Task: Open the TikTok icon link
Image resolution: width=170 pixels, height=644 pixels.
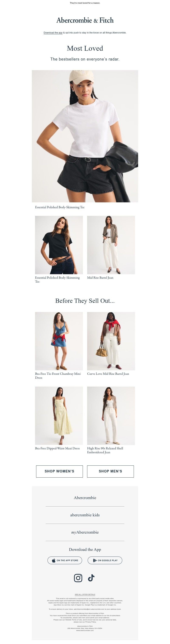Action: point(91,578)
